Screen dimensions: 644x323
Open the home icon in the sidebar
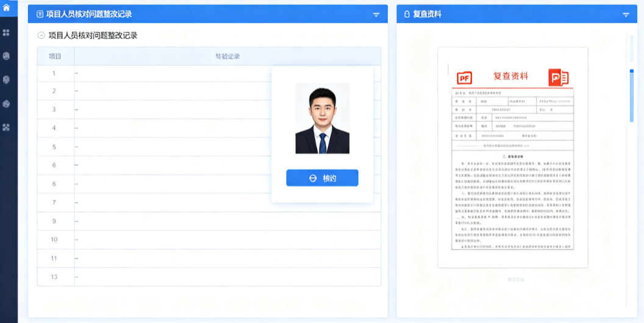pyautogui.click(x=6, y=7)
